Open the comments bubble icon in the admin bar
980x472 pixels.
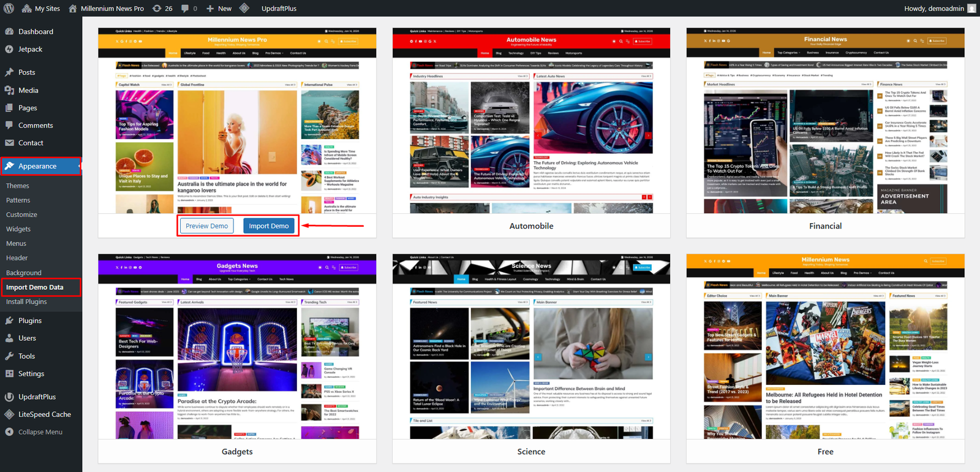pos(185,9)
